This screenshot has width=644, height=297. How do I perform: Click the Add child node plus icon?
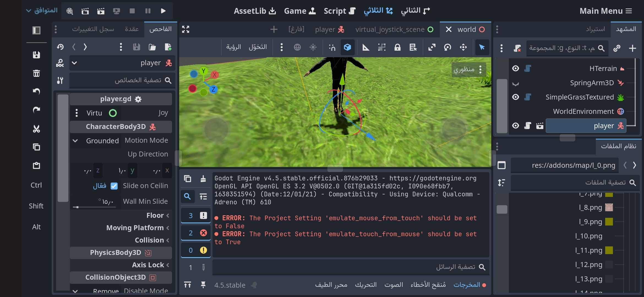[632, 48]
